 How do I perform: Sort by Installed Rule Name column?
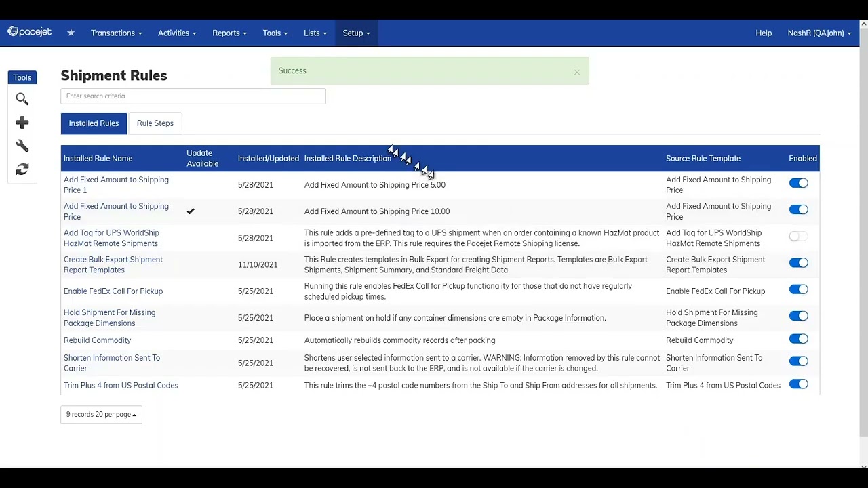pos(98,159)
